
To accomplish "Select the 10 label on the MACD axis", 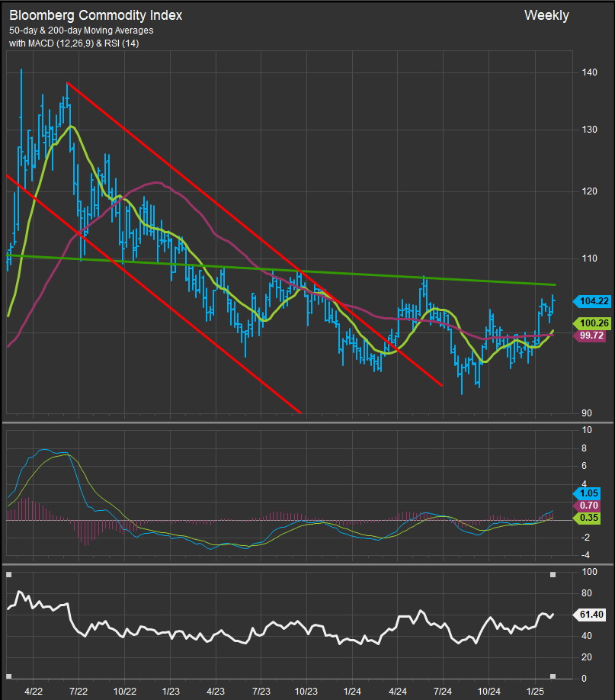I will point(587,430).
